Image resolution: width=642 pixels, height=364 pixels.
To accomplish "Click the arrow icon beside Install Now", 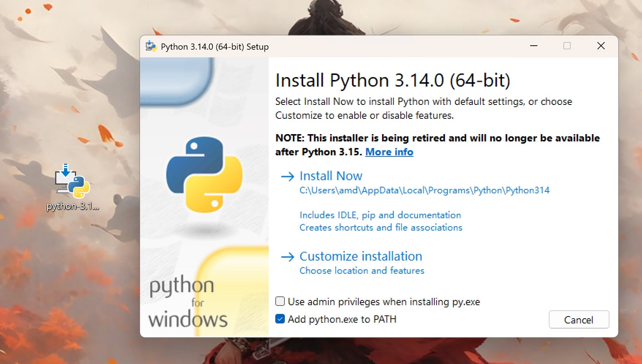I will (287, 177).
